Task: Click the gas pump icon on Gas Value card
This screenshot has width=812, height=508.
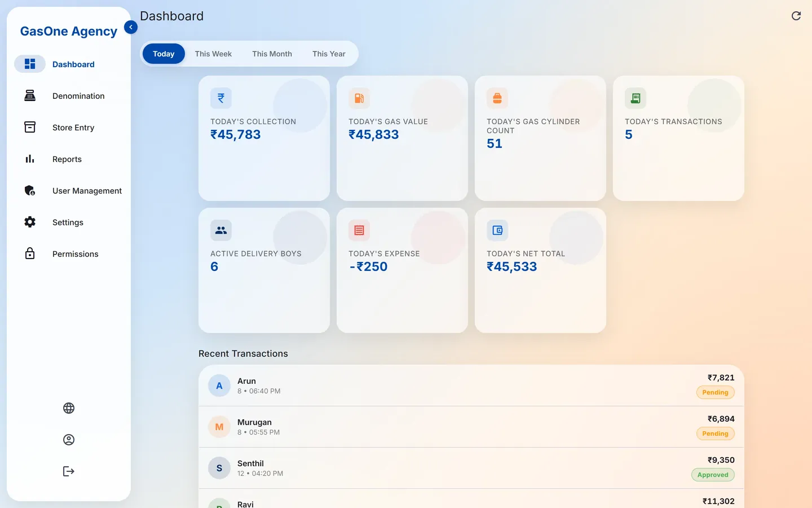Action: [x=359, y=98]
